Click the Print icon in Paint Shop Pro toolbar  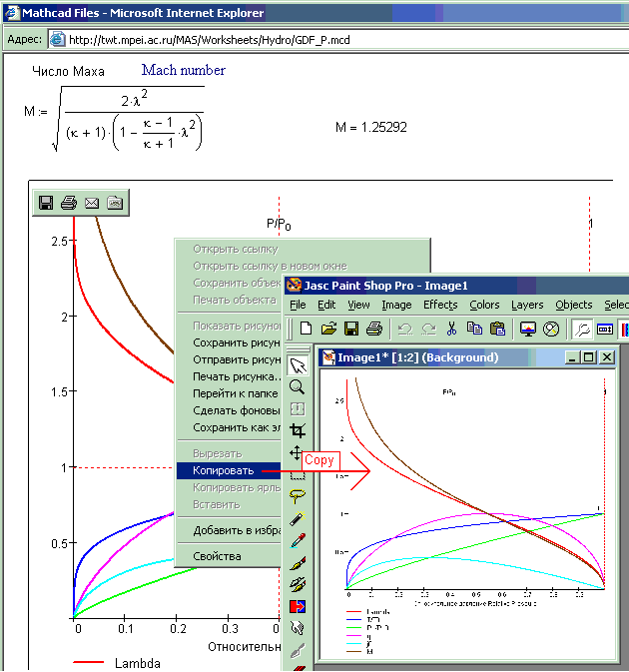[374, 329]
